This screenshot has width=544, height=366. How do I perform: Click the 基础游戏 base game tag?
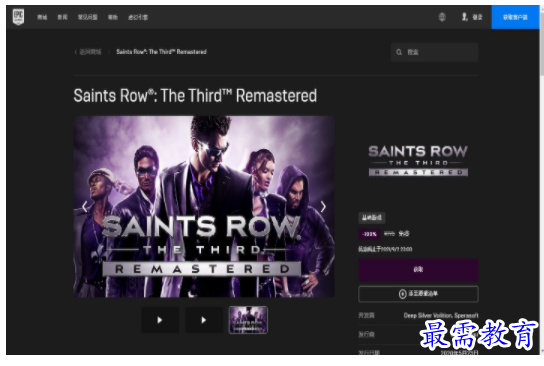(372, 218)
